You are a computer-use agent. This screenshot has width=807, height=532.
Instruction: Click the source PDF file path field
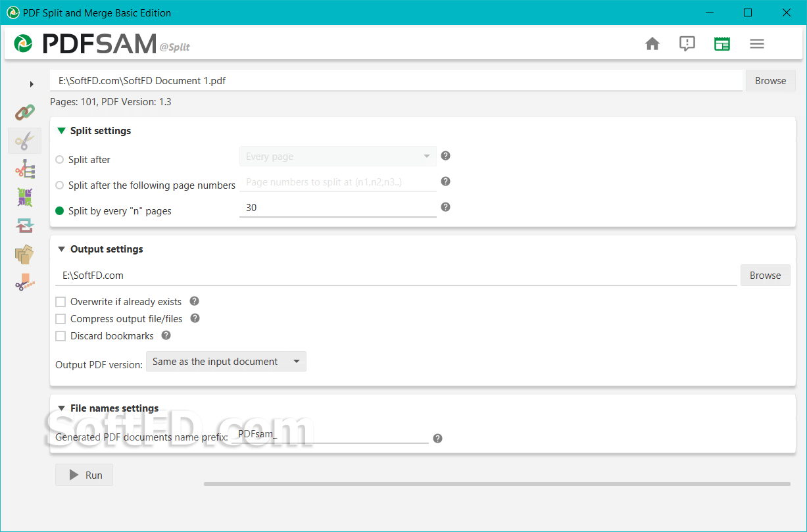397,81
